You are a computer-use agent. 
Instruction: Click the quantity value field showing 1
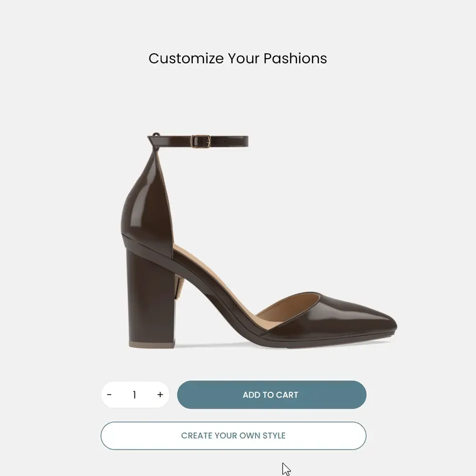tap(135, 395)
